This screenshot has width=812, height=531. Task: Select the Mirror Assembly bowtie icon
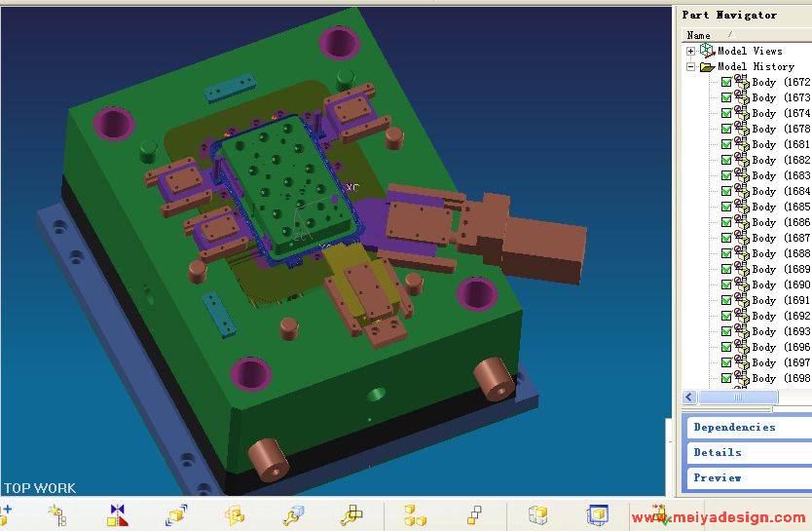coord(118,515)
